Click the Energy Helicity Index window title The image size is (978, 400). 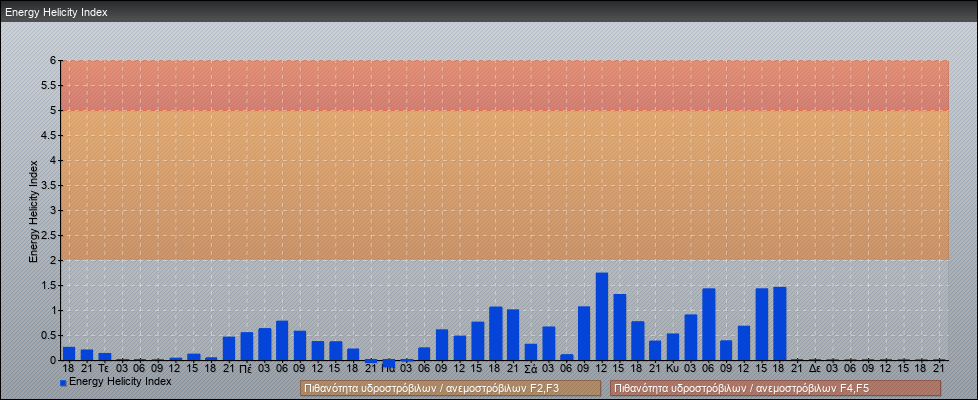(57, 12)
